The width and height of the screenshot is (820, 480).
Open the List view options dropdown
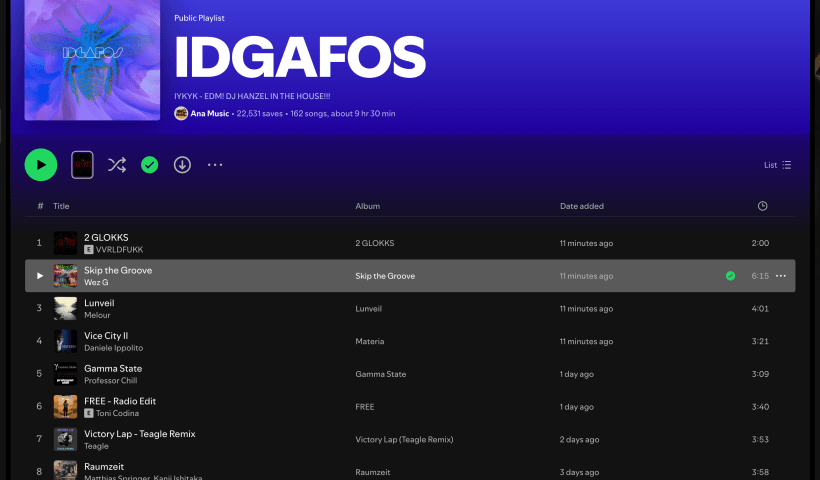click(x=778, y=165)
